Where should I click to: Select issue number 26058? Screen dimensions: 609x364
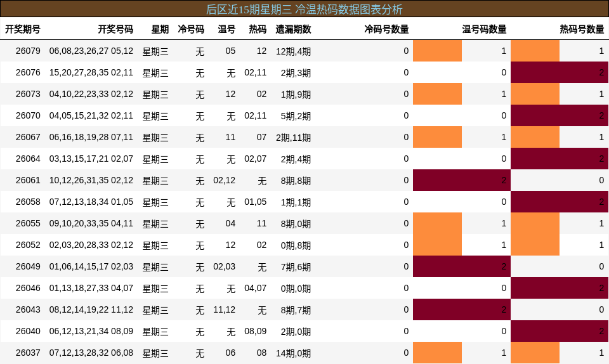pyautogui.click(x=28, y=202)
